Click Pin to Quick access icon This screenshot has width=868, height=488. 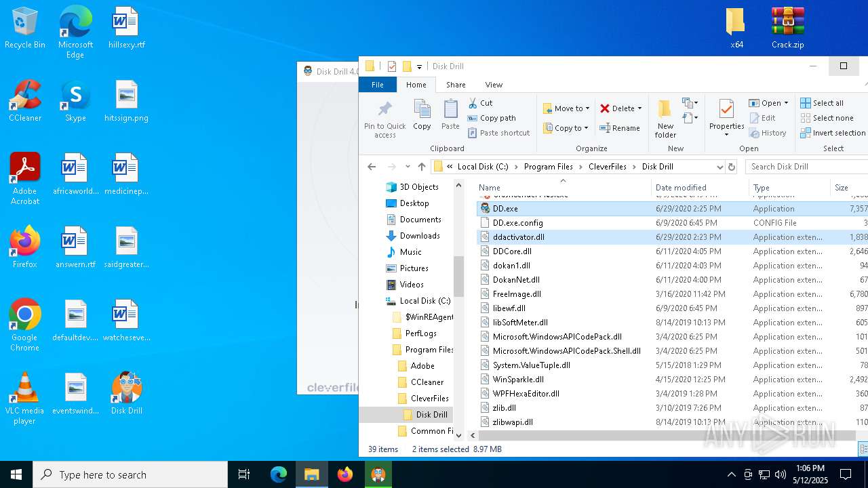[384, 119]
